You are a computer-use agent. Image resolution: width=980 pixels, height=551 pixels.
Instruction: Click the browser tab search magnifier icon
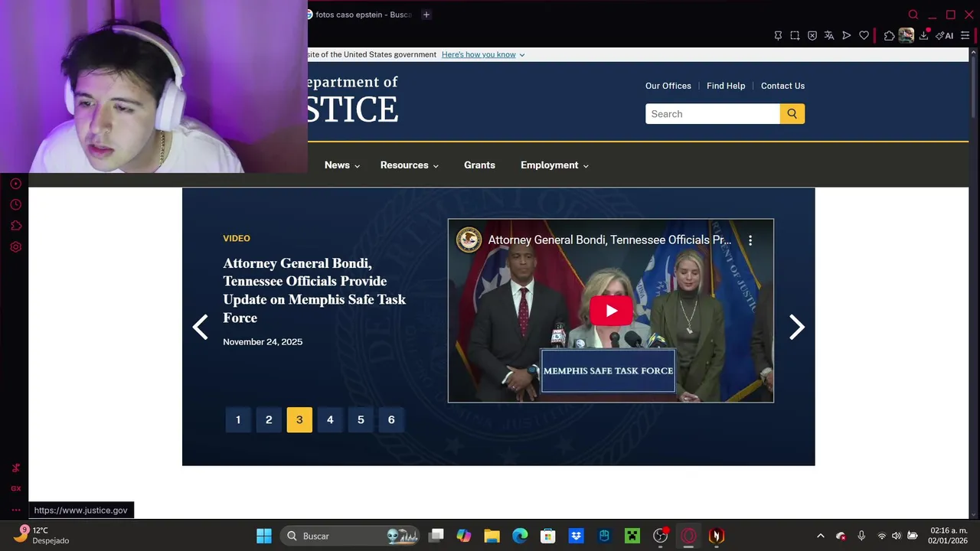pos(913,15)
